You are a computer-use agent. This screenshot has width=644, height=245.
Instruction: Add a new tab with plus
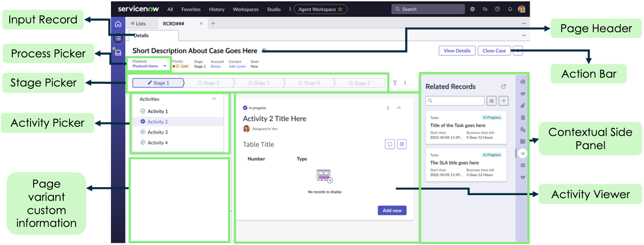pyautogui.click(x=213, y=23)
